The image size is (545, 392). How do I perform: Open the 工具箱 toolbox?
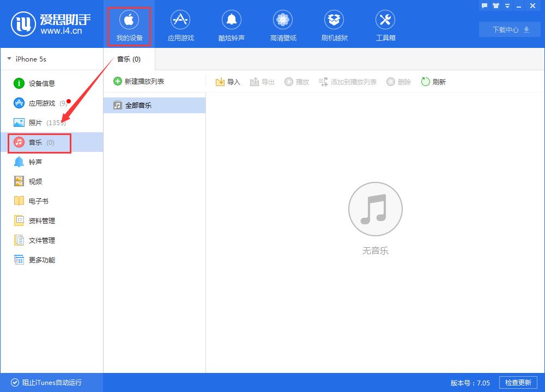click(385, 24)
